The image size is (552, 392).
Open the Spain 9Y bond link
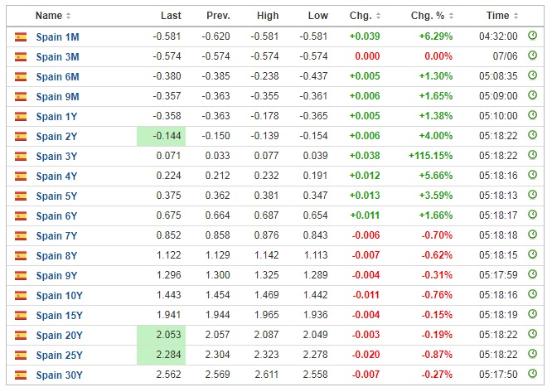click(x=56, y=275)
